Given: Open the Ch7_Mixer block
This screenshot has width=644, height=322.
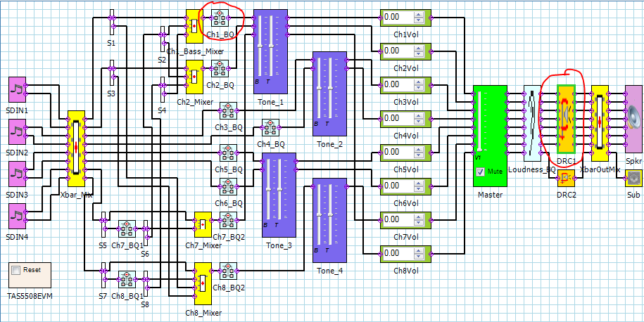Looking at the screenshot, I should pyautogui.click(x=203, y=225).
